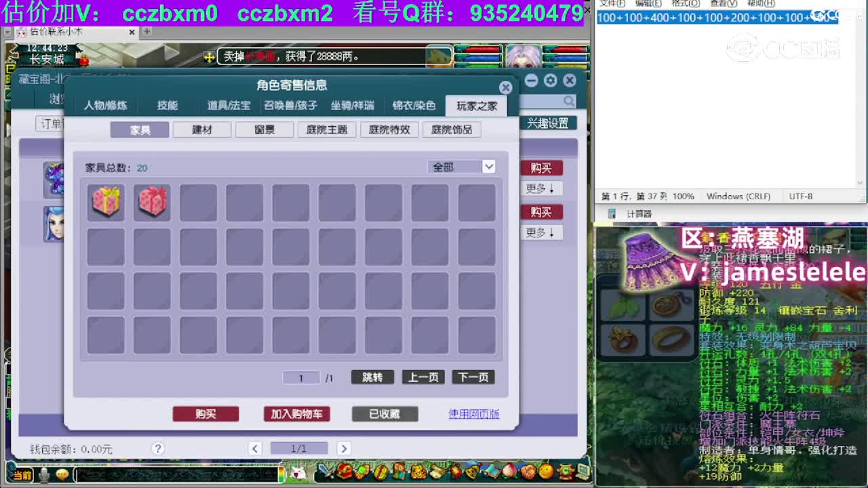The height and width of the screenshot is (488, 868).
Task: Select the red-ribbon pink gift box furniture item
Action: [x=152, y=202]
